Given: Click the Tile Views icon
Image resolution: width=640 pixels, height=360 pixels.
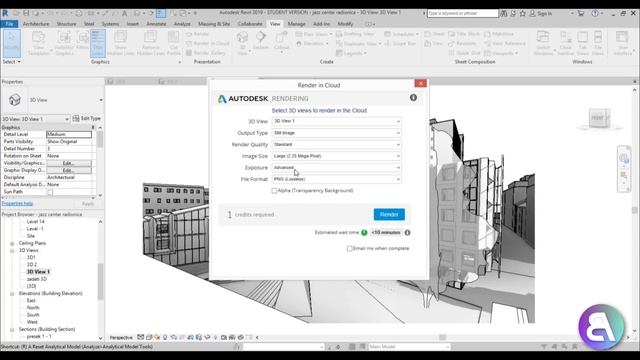Looking at the screenshot, I should point(598,43).
